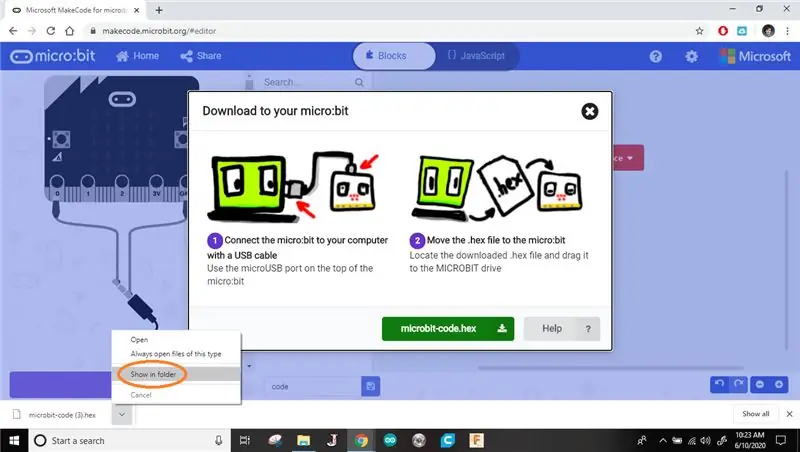
Task: Close the Download to your micro:bit dialog
Action: [589, 111]
